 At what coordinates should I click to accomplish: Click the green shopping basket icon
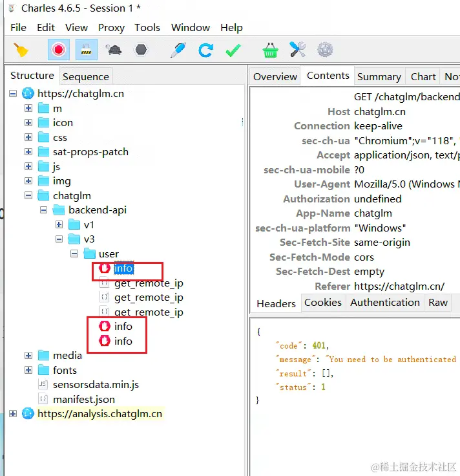270,50
